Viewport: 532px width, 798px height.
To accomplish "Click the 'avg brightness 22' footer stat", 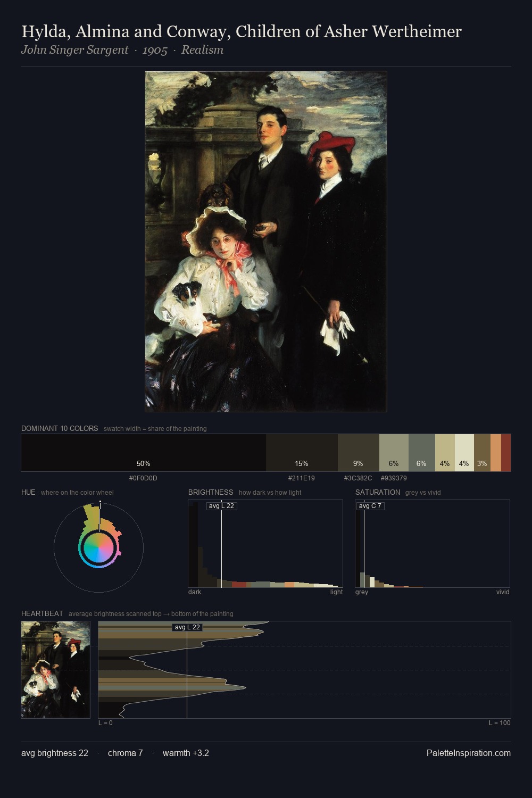I will [x=55, y=753].
